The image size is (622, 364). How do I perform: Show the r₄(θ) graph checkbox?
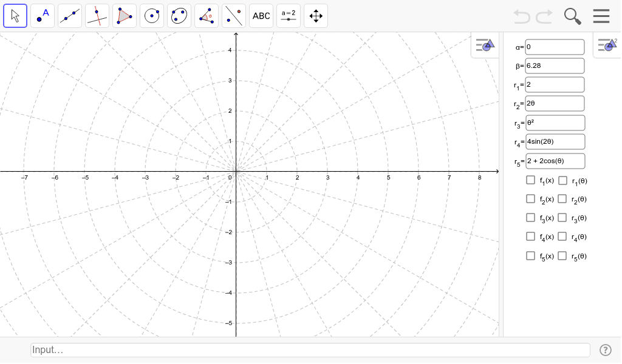562,237
